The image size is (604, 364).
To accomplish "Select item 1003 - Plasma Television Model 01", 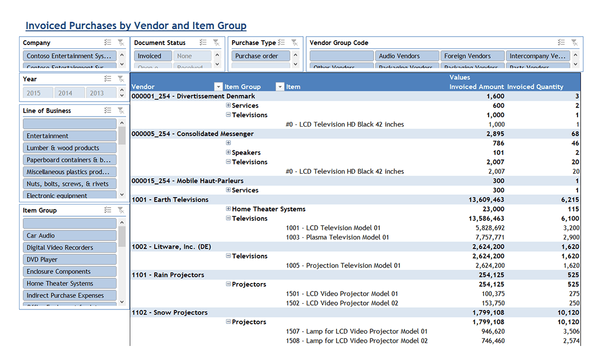I will tap(337, 237).
